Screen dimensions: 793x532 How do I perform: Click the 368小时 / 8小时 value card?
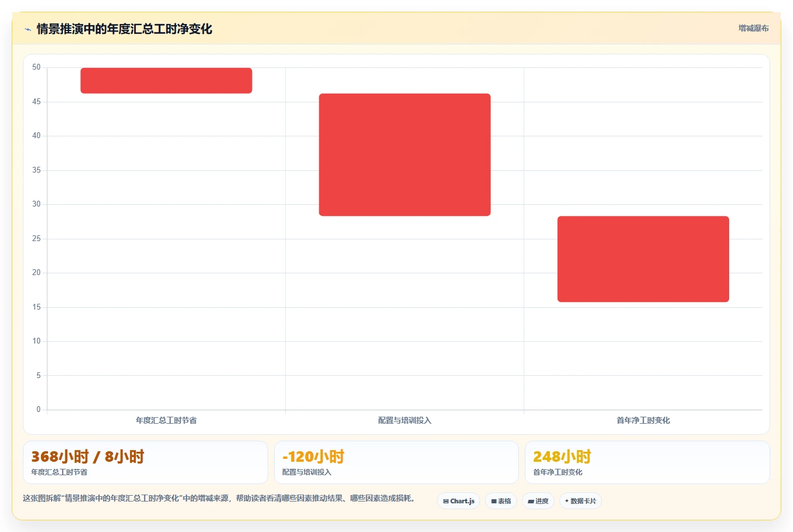145,462
